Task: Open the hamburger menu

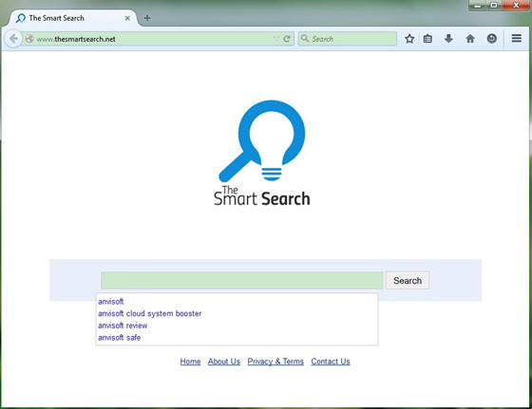Action: coord(517,38)
